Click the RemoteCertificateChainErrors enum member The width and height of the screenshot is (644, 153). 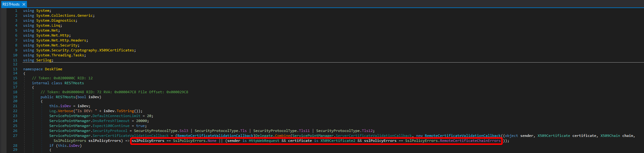tap(470, 141)
